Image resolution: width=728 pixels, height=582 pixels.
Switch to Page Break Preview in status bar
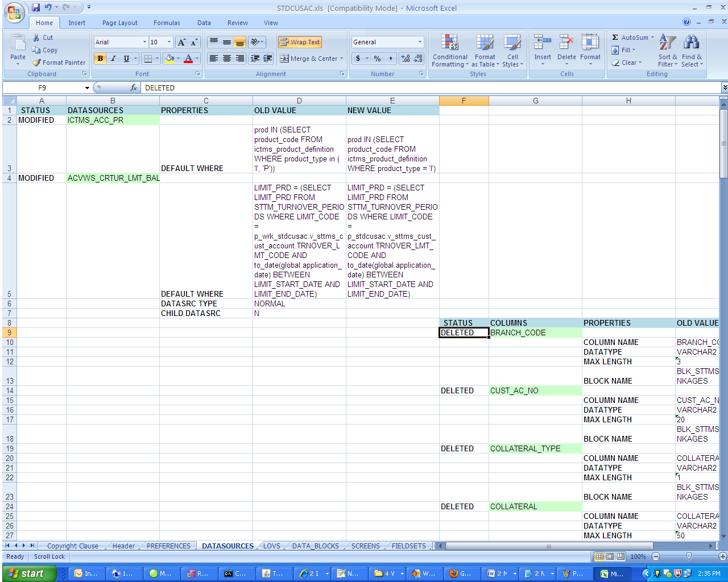coord(620,556)
